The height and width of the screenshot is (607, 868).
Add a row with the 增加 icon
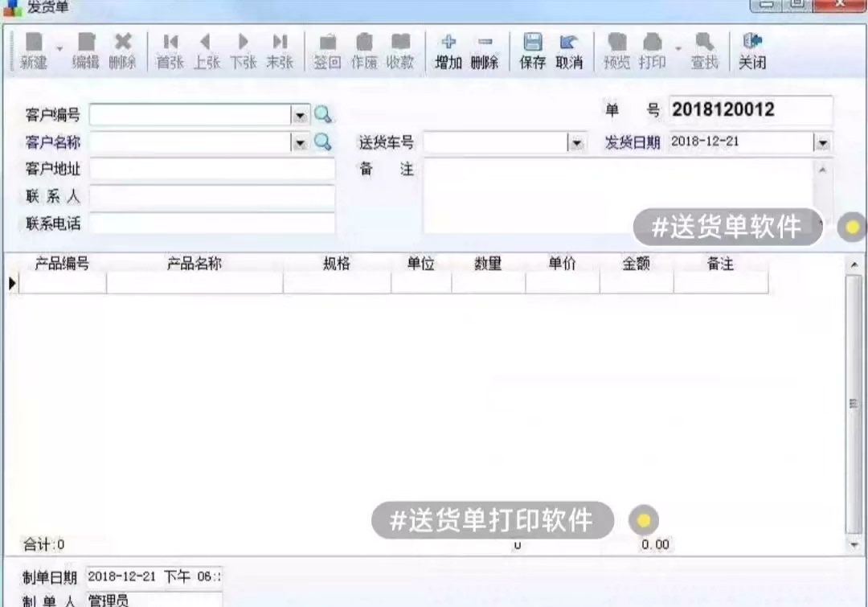click(x=448, y=51)
